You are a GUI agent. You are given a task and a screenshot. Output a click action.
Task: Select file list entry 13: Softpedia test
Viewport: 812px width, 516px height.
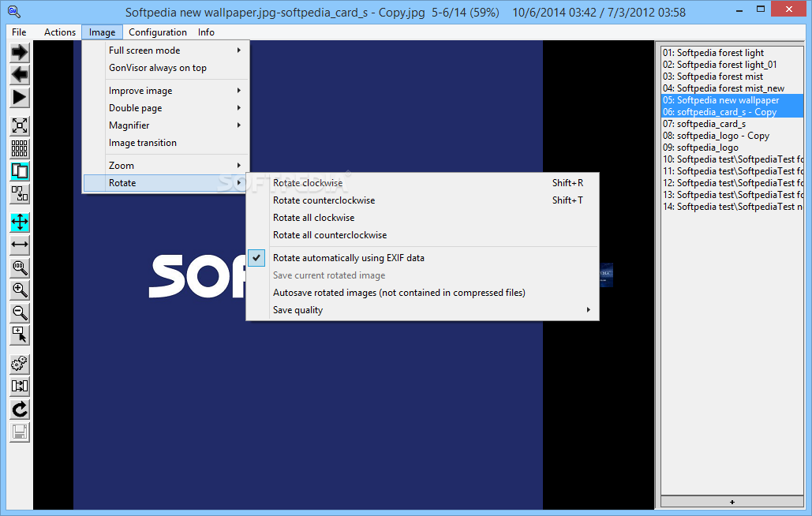point(732,195)
